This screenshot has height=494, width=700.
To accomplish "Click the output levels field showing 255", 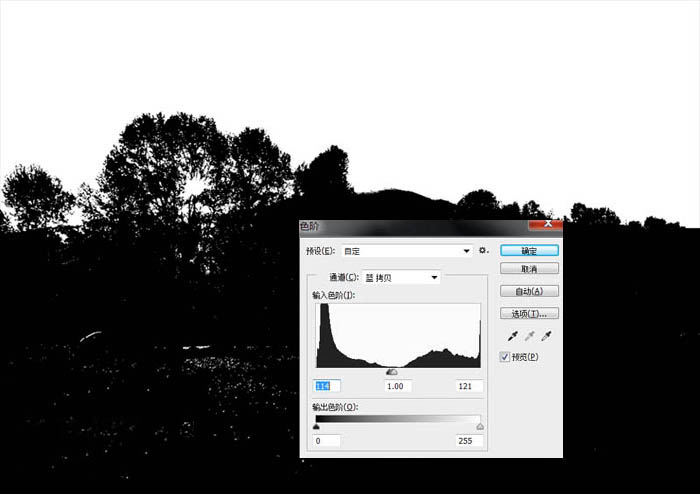I will [469, 441].
